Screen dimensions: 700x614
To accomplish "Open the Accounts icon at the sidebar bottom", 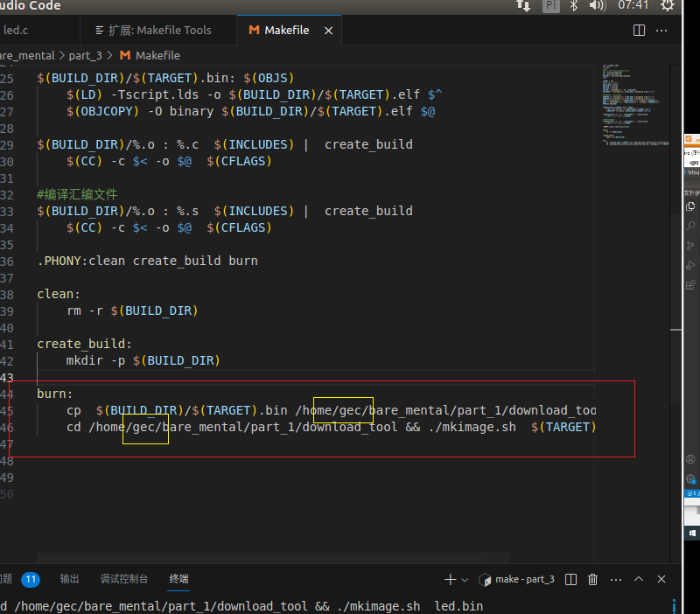I will tap(690, 457).
